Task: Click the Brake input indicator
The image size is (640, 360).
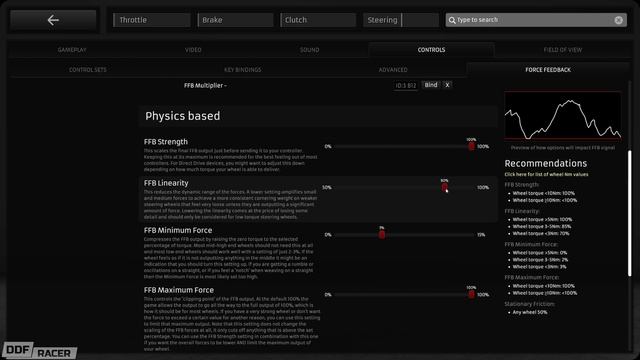Action: coord(235,20)
